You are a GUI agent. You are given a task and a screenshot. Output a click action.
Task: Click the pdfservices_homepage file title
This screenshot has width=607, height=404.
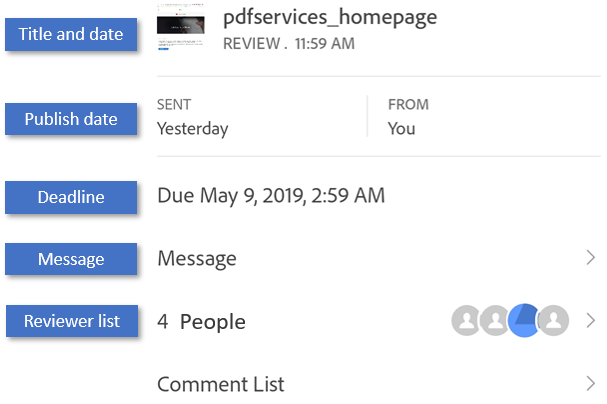(329, 17)
